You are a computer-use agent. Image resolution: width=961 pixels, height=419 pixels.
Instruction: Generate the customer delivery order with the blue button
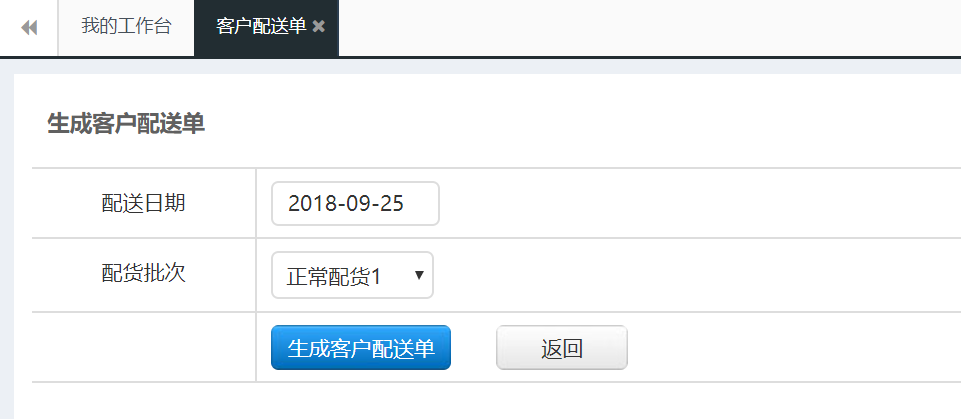(x=361, y=347)
